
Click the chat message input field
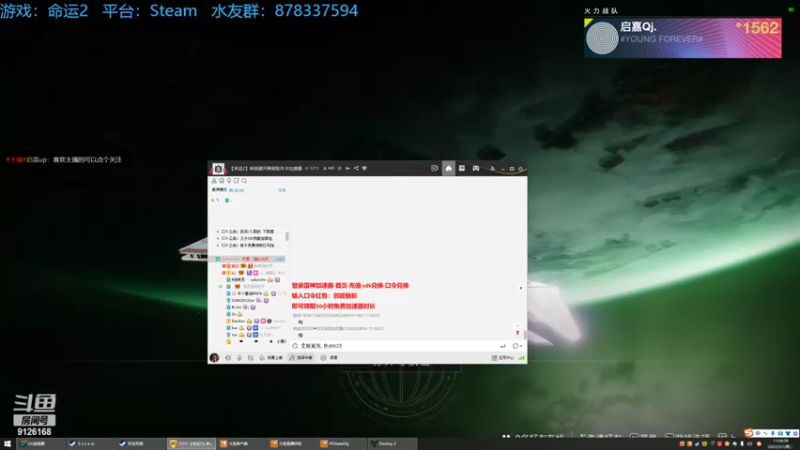point(393,346)
